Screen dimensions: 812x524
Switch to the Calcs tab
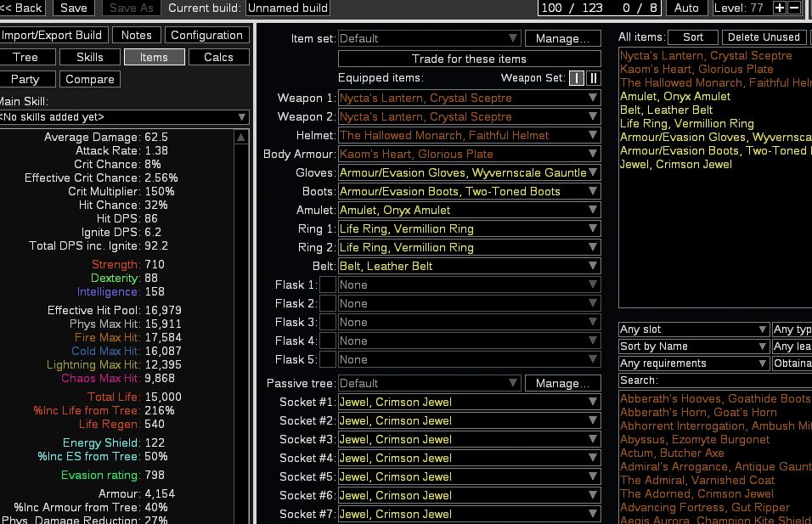coord(219,57)
